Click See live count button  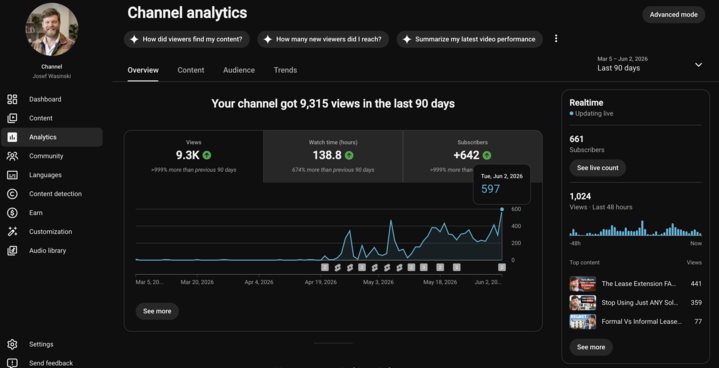pyautogui.click(x=597, y=168)
